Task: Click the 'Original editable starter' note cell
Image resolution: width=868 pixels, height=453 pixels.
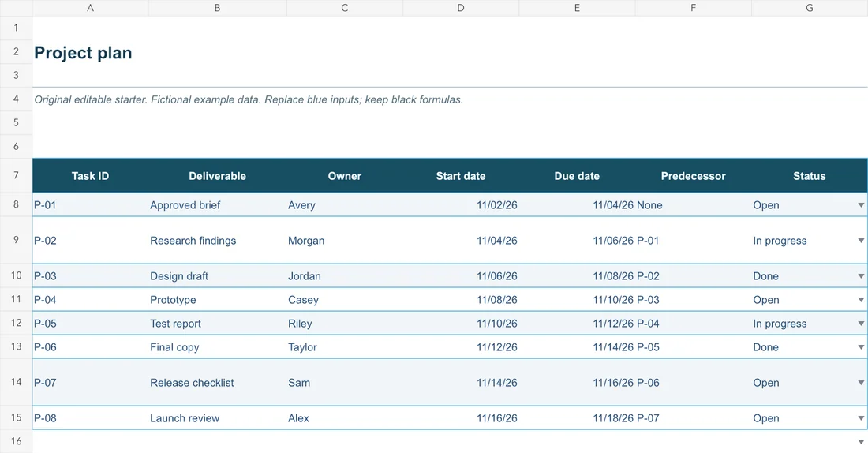Action: click(x=249, y=99)
